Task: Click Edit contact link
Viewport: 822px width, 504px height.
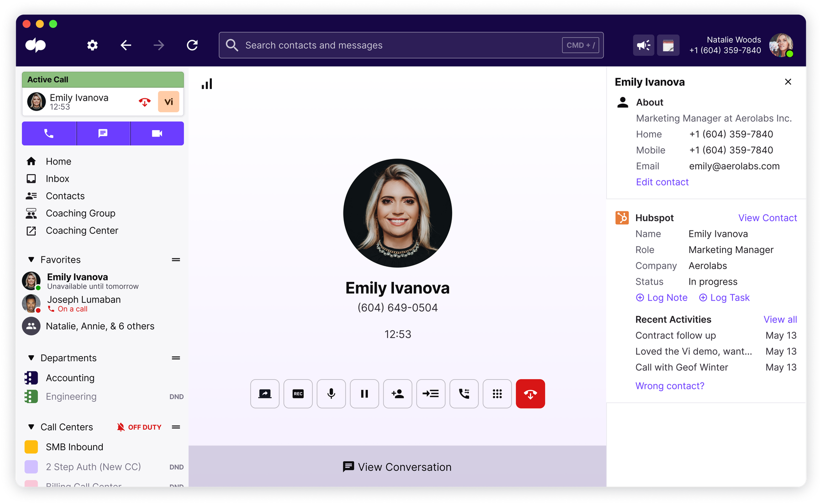Action: (662, 182)
